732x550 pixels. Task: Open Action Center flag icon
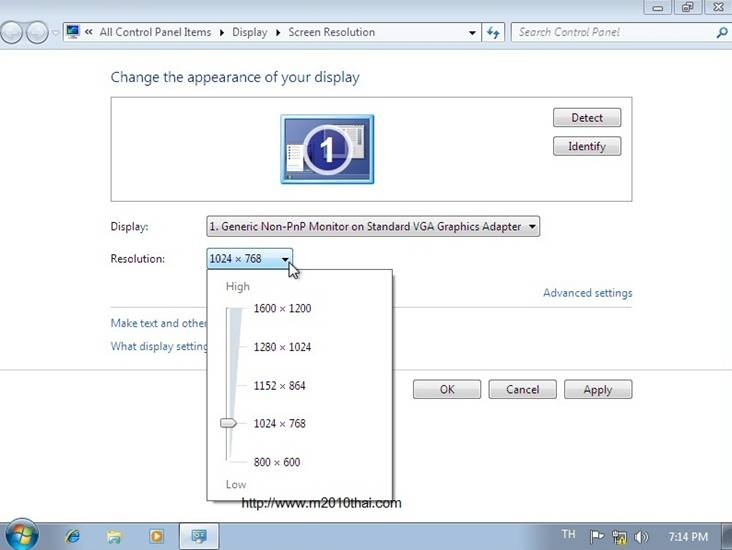[x=597, y=537]
